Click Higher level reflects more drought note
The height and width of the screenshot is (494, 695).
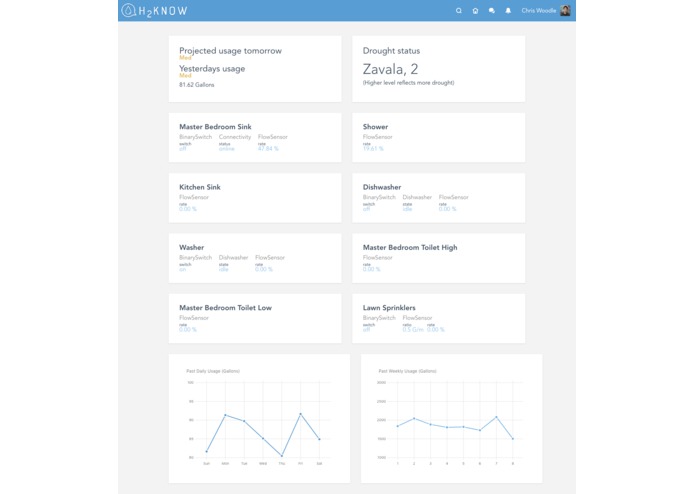tap(408, 83)
